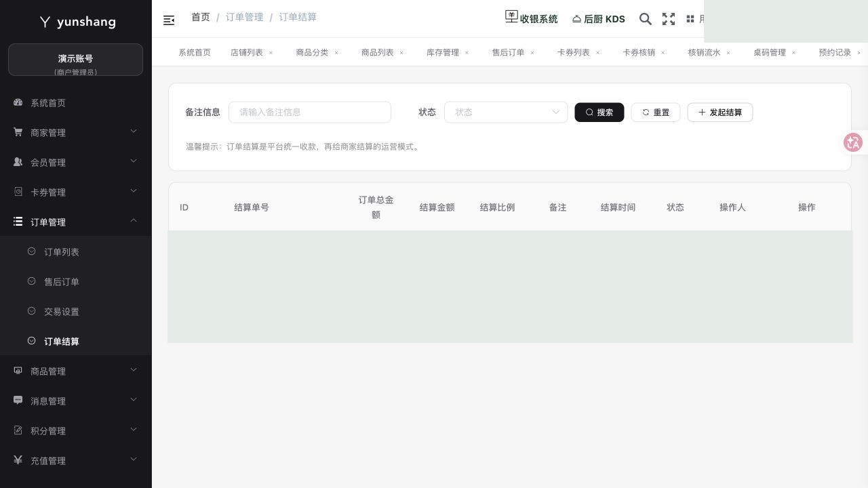Switch to the 商品列表 tab
The width and height of the screenshot is (868, 488).
pos(377,52)
